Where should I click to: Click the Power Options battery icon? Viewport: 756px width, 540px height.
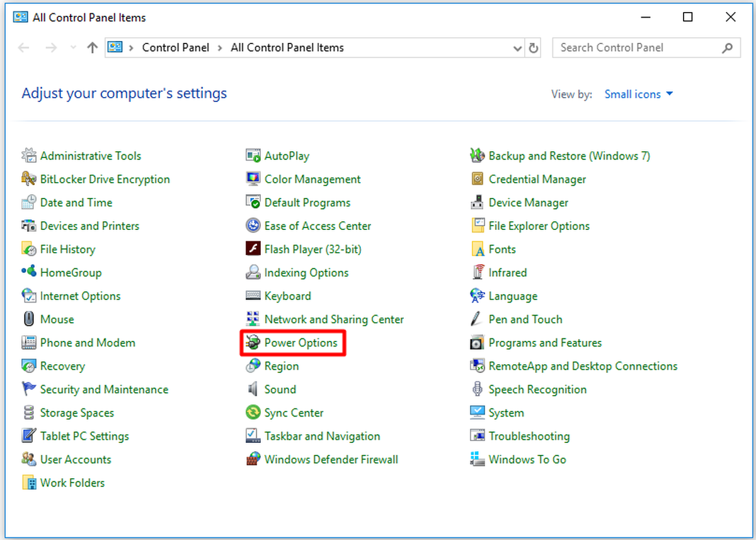253,343
